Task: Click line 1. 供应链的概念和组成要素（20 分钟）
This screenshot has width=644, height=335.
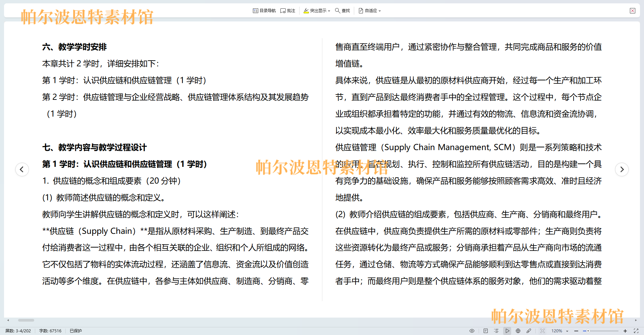Action: coord(112,181)
